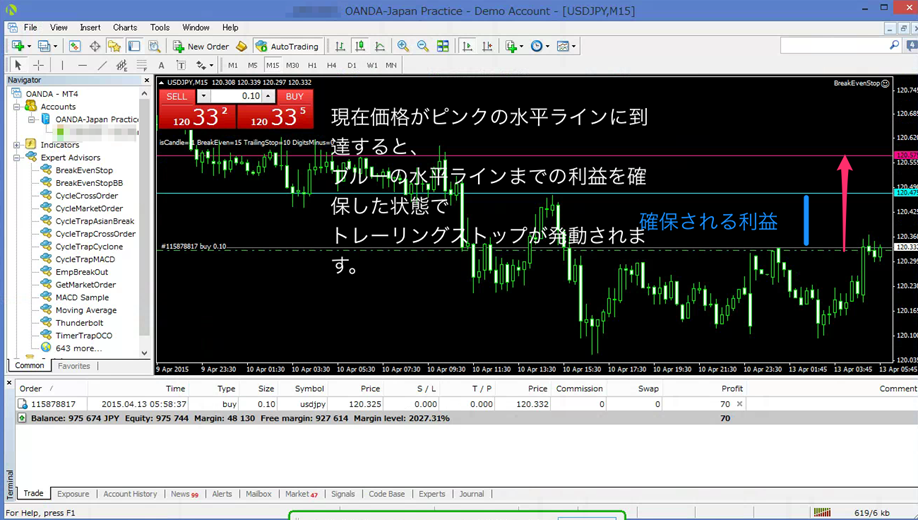Open the Strategy Tester icon
The height and width of the screenshot is (520, 918).
pyautogui.click(x=154, y=46)
